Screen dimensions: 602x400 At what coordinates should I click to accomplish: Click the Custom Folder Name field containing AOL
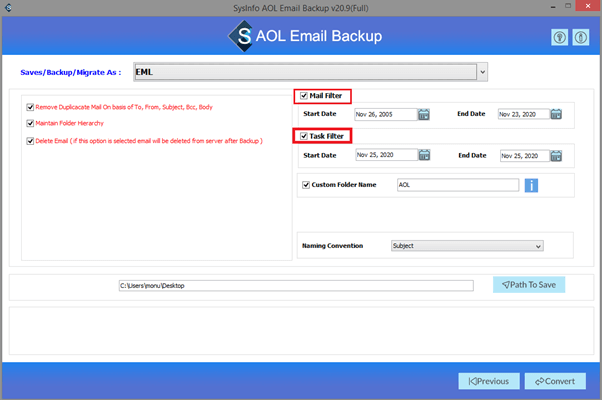pyautogui.click(x=458, y=185)
